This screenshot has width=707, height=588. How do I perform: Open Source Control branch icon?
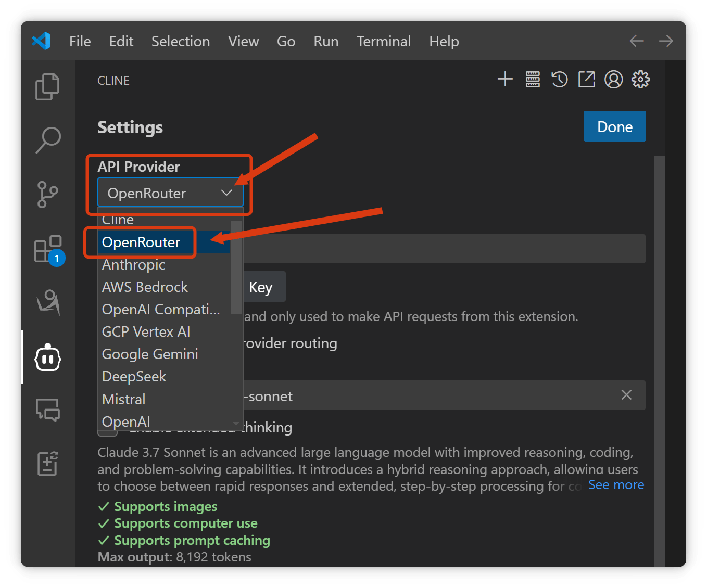[x=47, y=195]
